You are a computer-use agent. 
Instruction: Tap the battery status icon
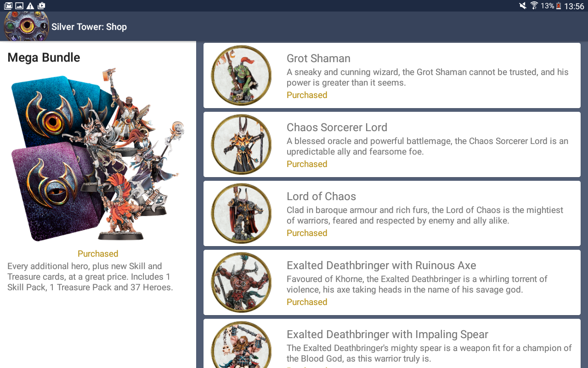coord(559,6)
